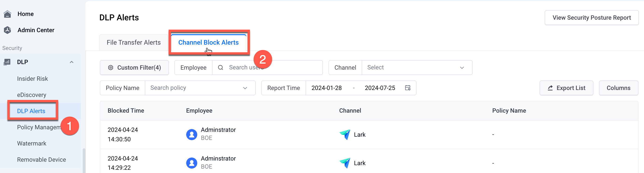644x173 pixels.
Task: Click the Policy Name column header
Action: pyautogui.click(x=509, y=111)
